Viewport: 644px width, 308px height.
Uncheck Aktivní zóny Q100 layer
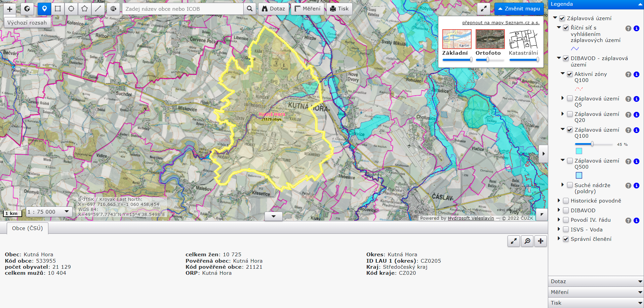pos(570,74)
